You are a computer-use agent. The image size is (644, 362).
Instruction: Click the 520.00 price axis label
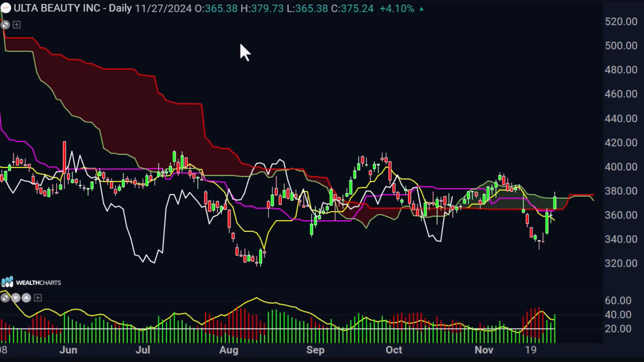[621, 21]
